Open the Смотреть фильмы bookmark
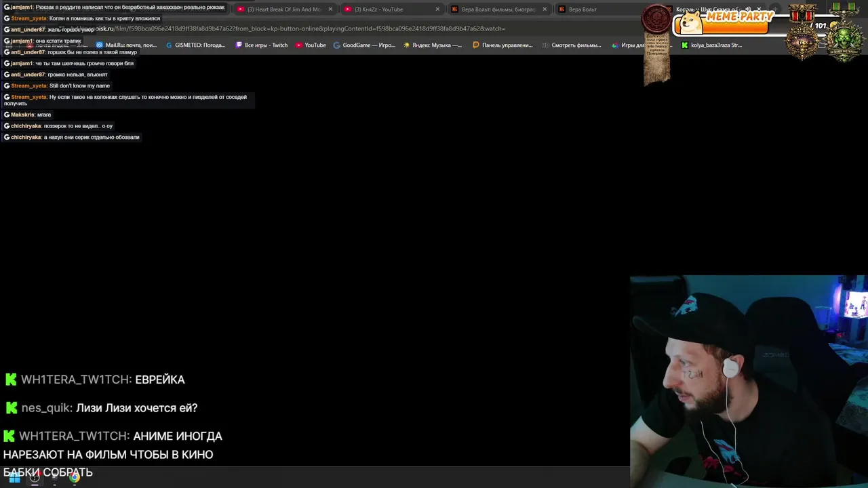 (x=571, y=45)
